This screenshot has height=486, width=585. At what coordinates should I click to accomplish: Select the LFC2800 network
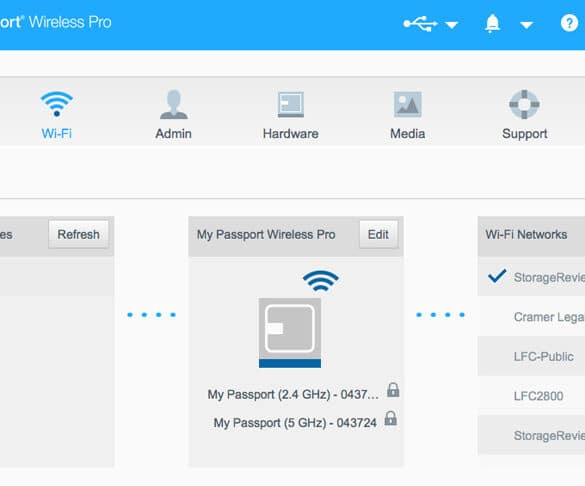531,396
